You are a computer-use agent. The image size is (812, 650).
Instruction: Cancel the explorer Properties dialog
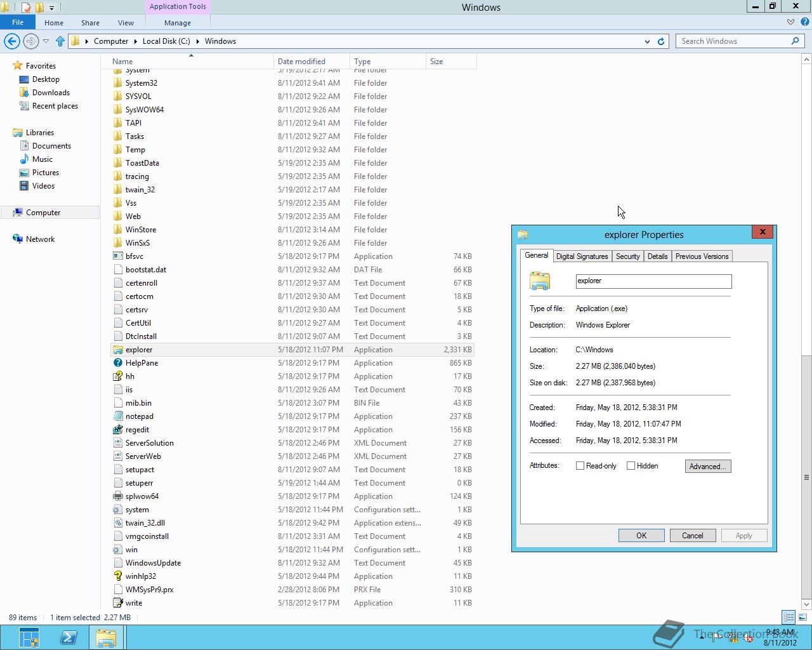coord(693,536)
